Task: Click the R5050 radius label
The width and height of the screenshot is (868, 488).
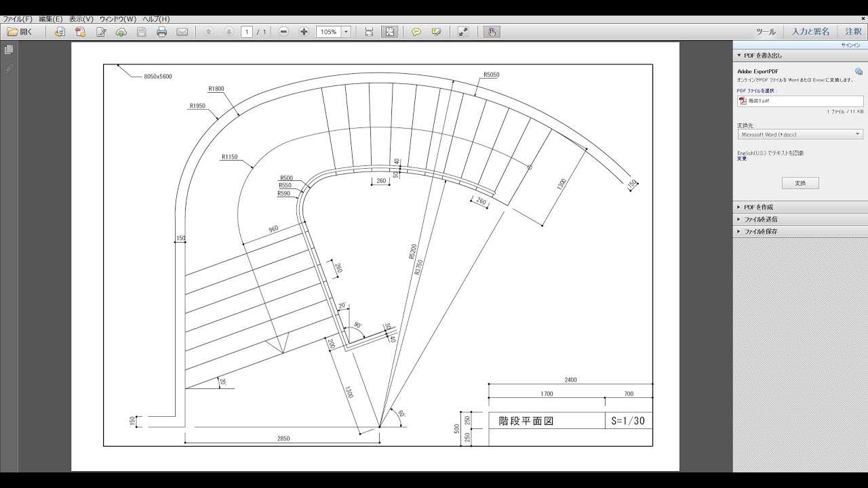Action: [492, 75]
